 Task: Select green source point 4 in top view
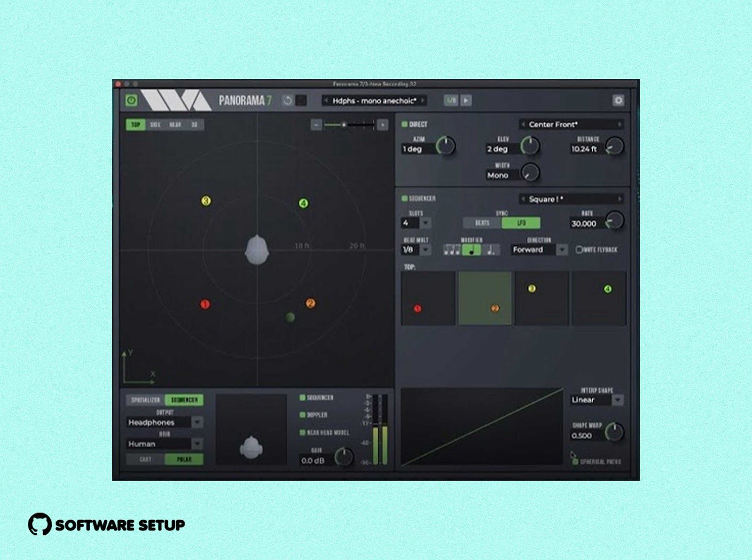(x=304, y=203)
